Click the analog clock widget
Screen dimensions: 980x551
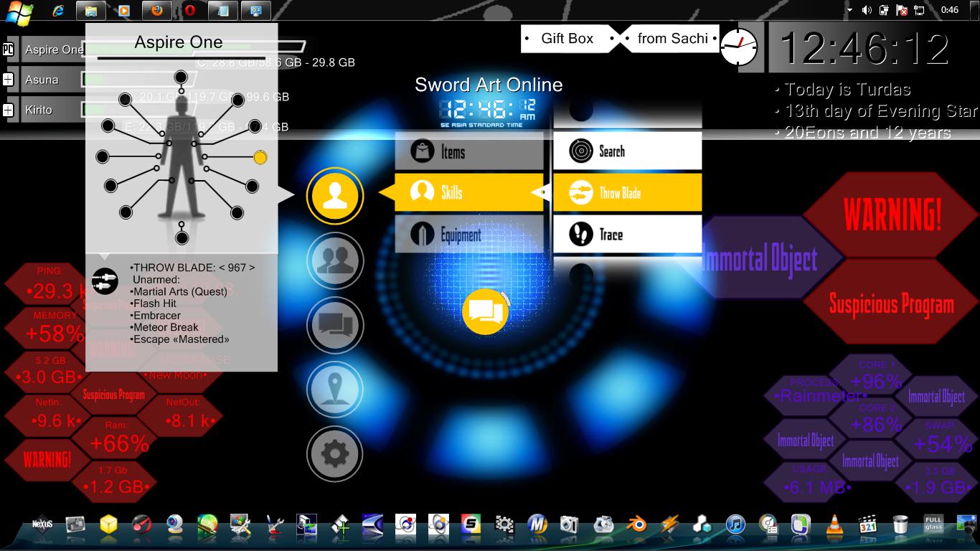point(739,48)
